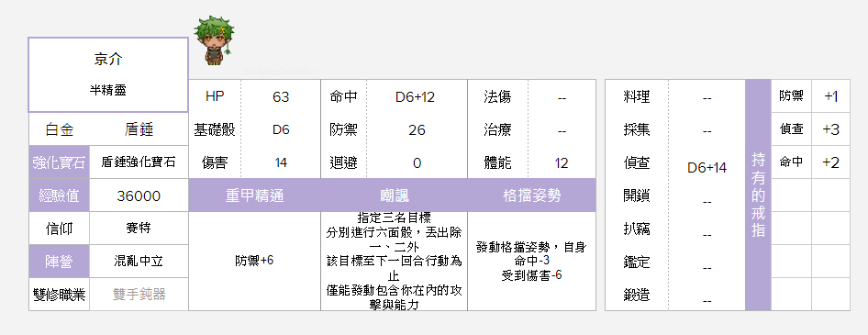Select the 盾錘強化寶石 cell
Screen dimensions: 868x335
(139, 162)
